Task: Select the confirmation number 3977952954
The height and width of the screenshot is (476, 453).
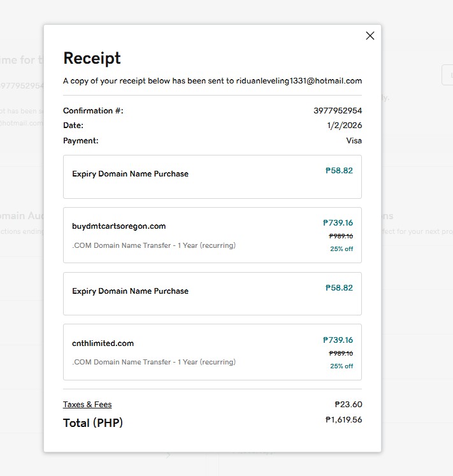Action: pyautogui.click(x=337, y=111)
